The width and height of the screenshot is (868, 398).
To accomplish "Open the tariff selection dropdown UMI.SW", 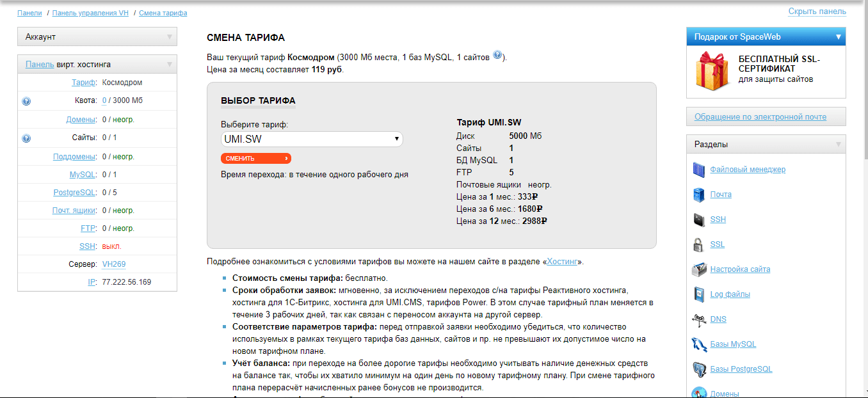I will point(312,139).
